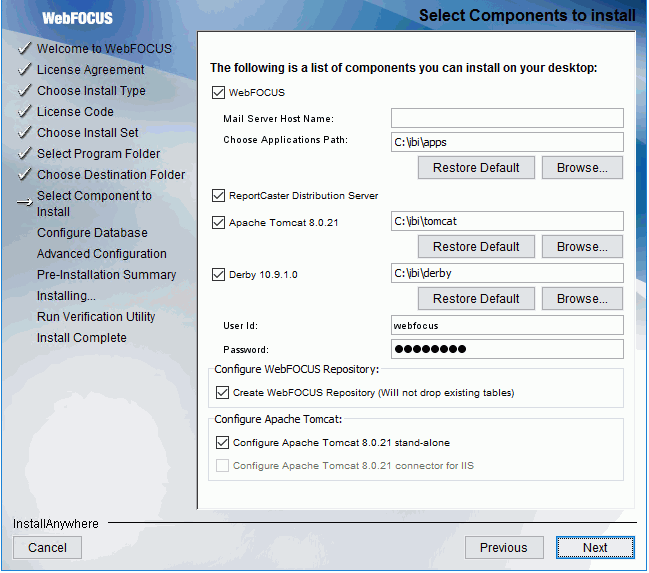Screen dimensions: 649x573
Task: Click the Pre-Installation Summary step
Action: click(x=106, y=274)
